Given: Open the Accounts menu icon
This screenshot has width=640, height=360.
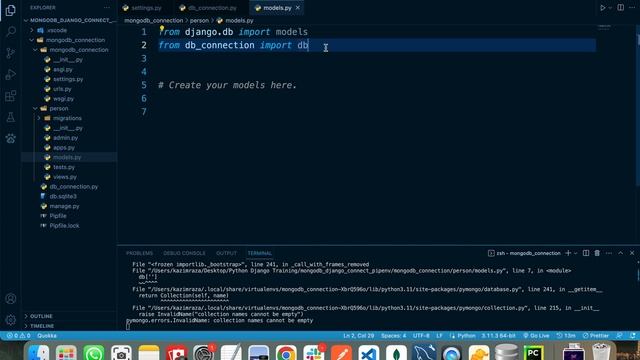Looking at the screenshot, I should tap(11, 298).
